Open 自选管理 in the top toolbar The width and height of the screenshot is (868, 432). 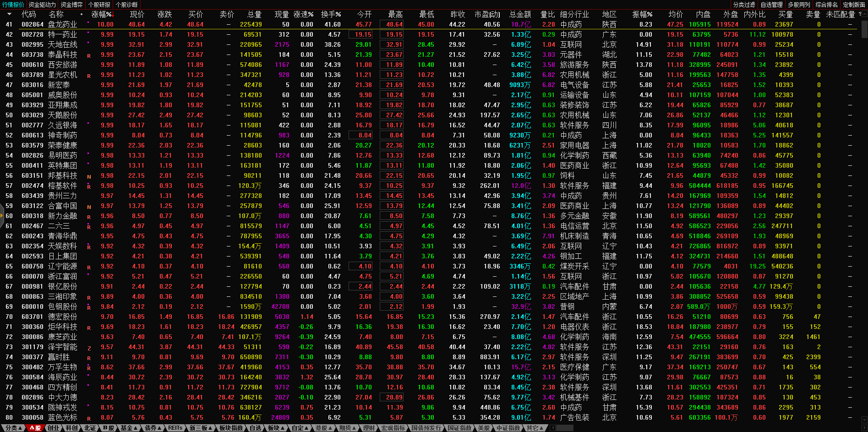pyautogui.click(x=771, y=5)
